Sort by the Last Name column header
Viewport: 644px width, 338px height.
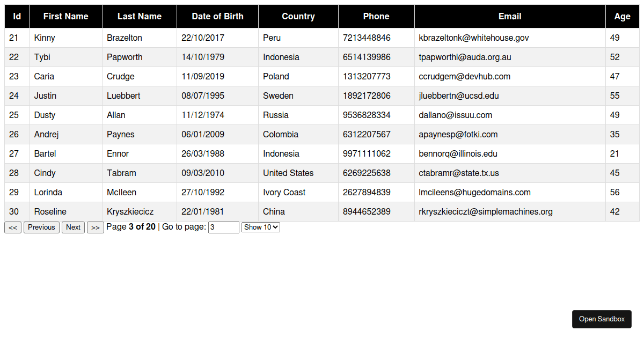(x=140, y=16)
